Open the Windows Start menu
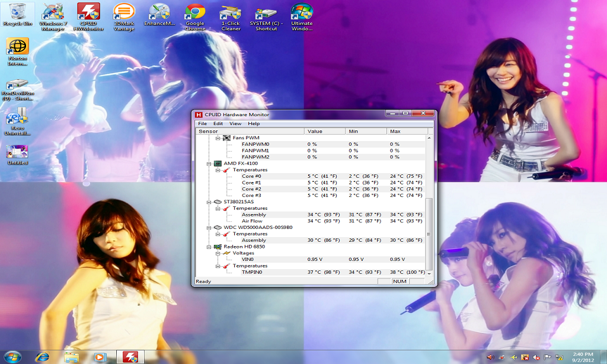This screenshot has width=607, height=364. pos(12,357)
